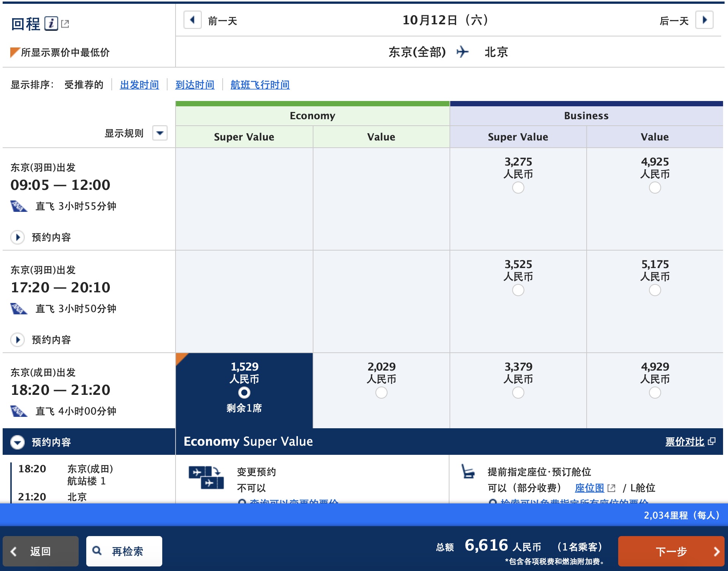Image resolution: width=728 pixels, height=571 pixels.
Task: Proceed with the 下一步 button
Action: click(671, 551)
